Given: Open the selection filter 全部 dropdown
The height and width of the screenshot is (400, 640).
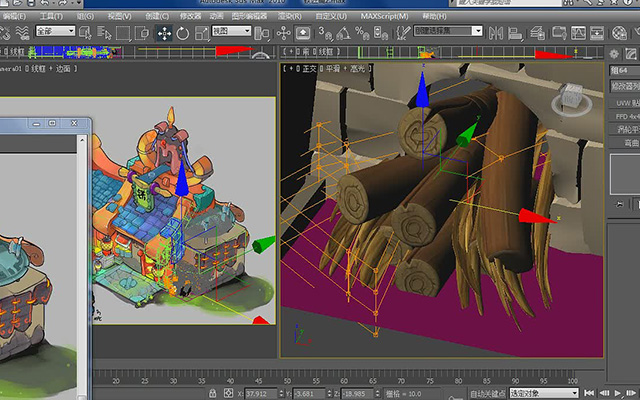Looking at the screenshot, I should (x=56, y=31).
